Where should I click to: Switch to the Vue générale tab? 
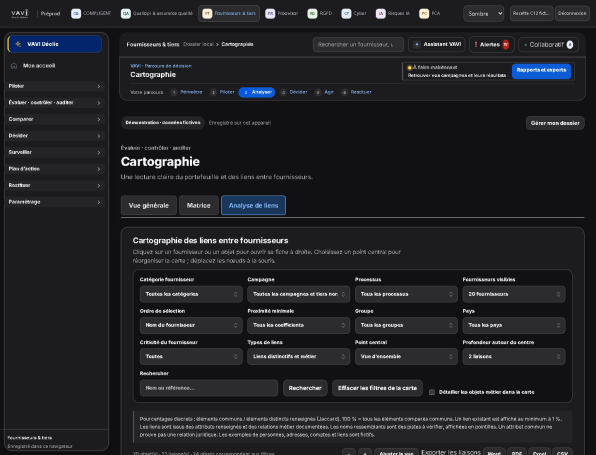(x=149, y=205)
